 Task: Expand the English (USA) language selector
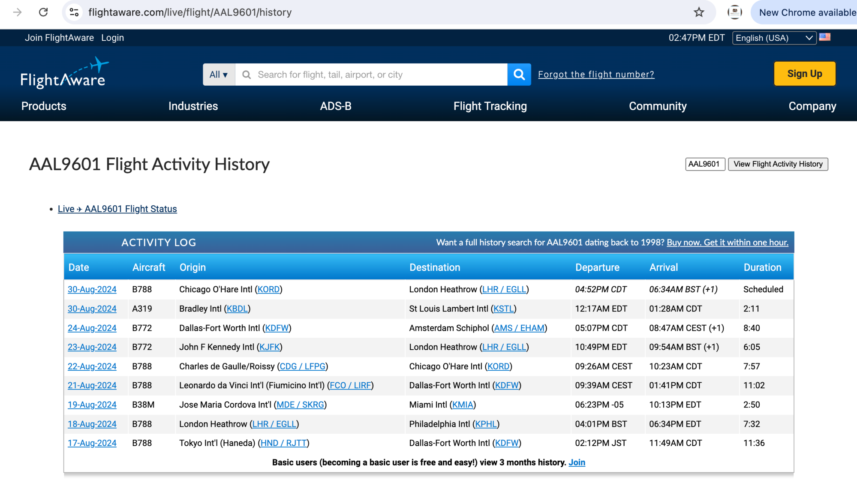774,38
